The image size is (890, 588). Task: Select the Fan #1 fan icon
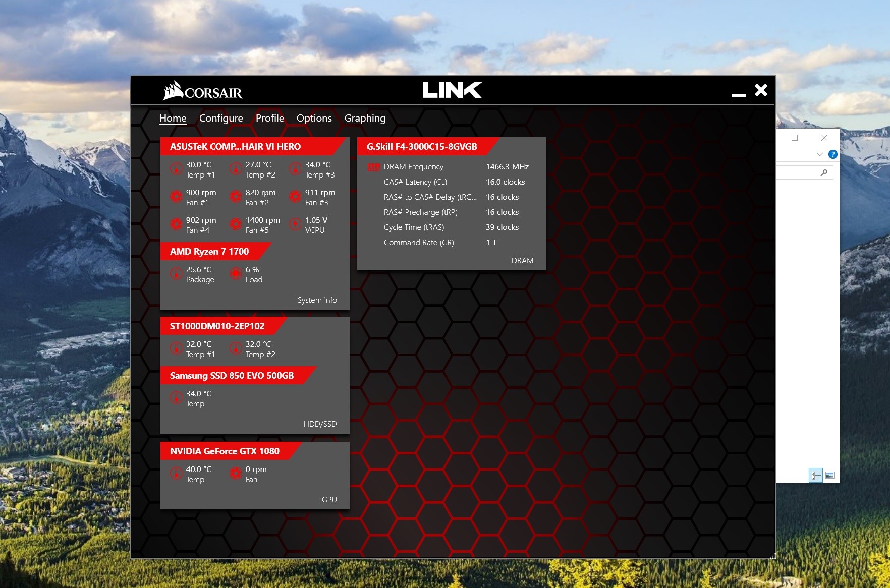[x=176, y=197]
